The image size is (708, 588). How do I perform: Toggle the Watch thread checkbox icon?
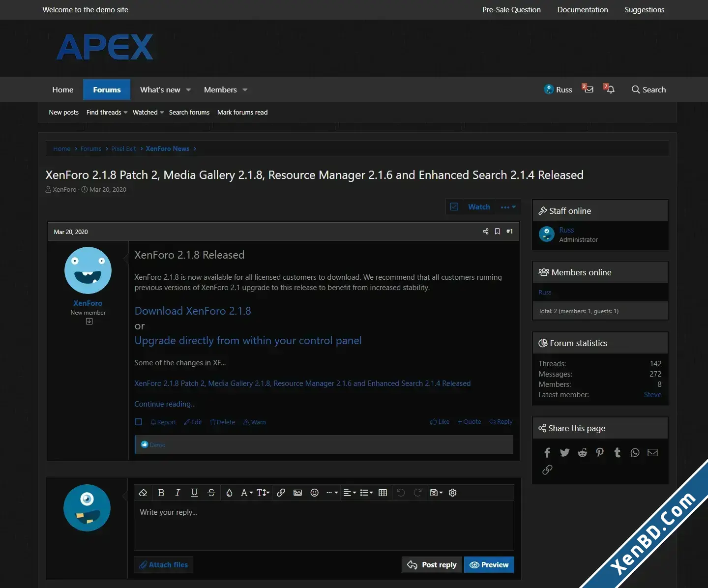(x=454, y=207)
